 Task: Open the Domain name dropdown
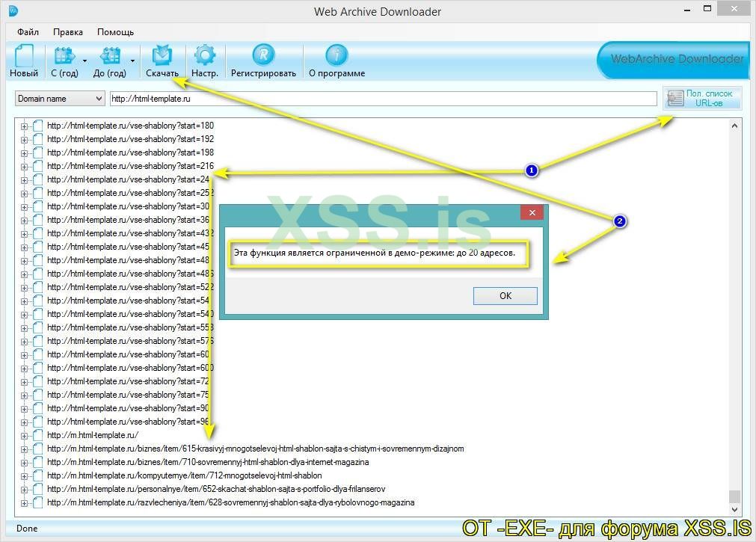pyautogui.click(x=59, y=98)
